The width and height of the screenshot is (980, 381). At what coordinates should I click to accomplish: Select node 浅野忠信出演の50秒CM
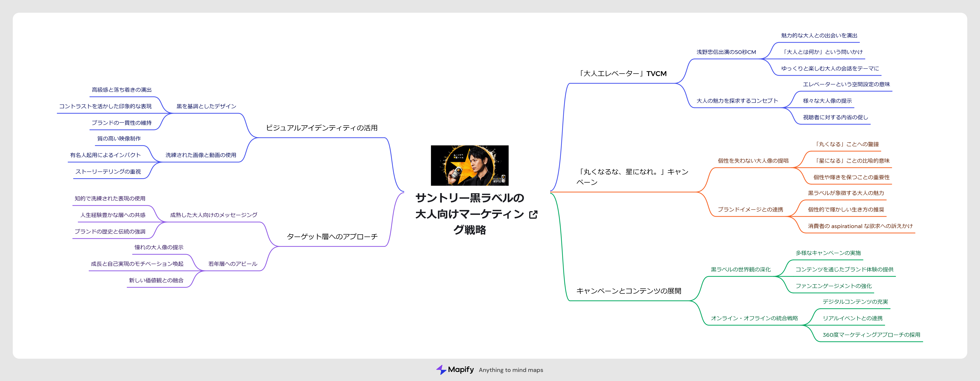pyautogui.click(x=726, y=52)
